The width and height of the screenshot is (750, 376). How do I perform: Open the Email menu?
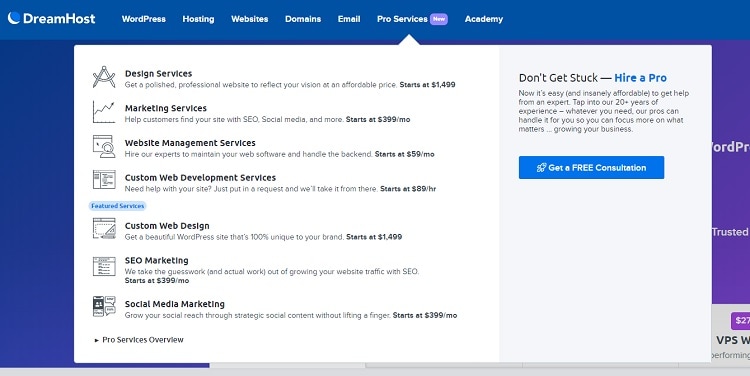[x=349, y=19]
